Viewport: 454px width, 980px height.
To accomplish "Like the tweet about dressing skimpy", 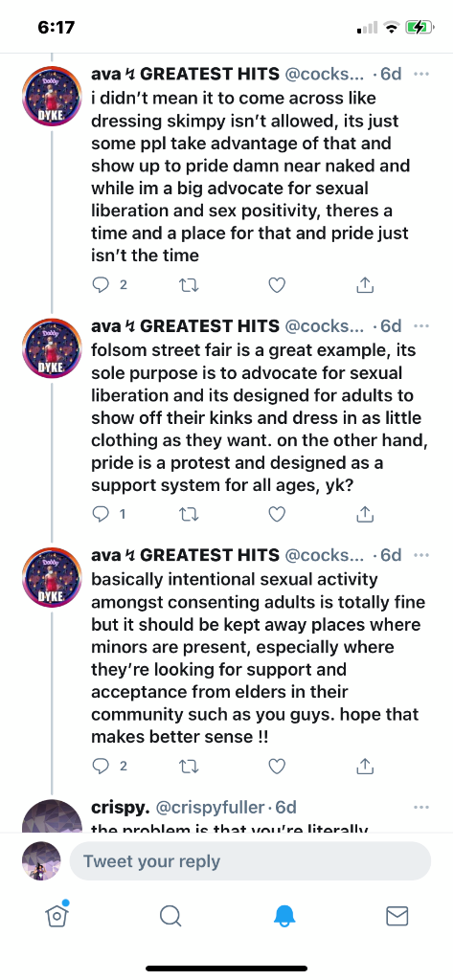I will [277, 285].
